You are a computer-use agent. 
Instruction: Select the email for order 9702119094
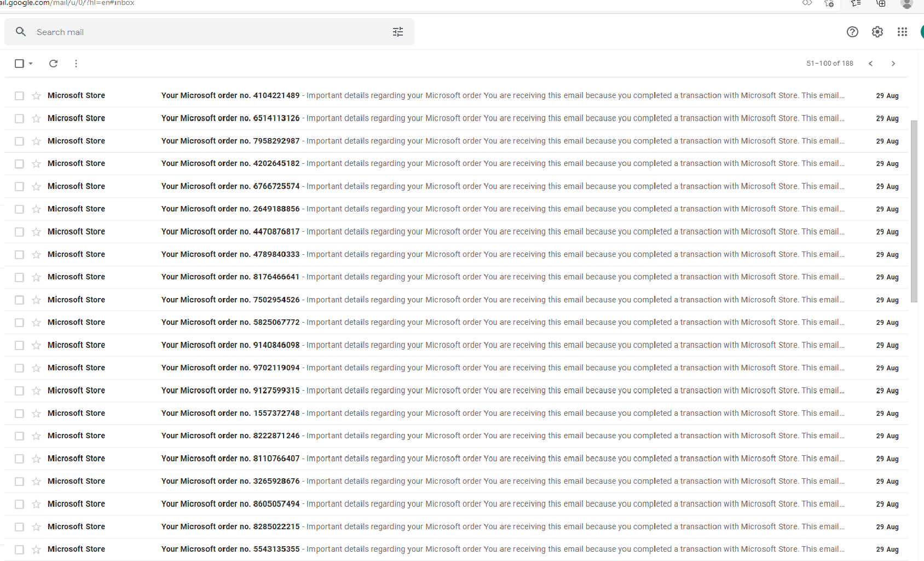pos(19,368)
